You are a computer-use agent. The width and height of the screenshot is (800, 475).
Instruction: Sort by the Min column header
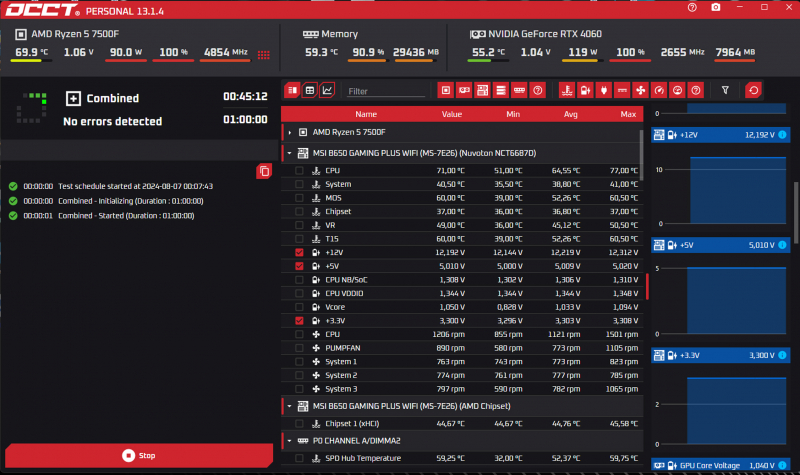tap(513, 114)
